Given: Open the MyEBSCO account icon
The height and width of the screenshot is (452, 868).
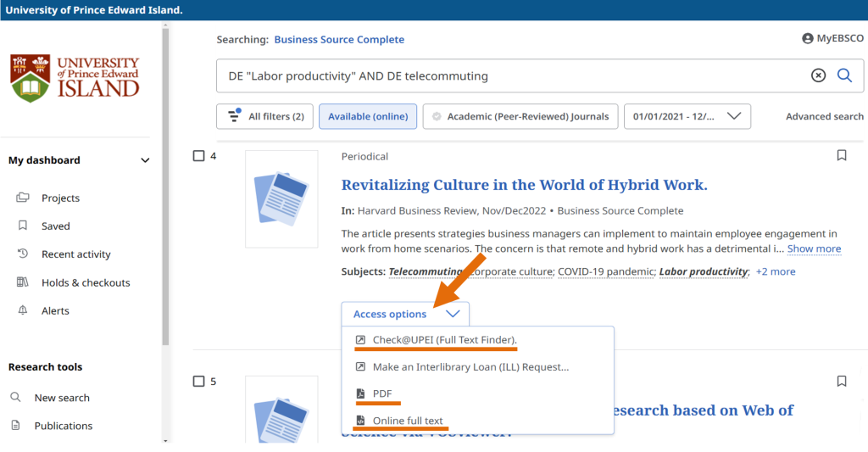Looking at the screenshot, I should pyautogui.click(x=808, y=38).
